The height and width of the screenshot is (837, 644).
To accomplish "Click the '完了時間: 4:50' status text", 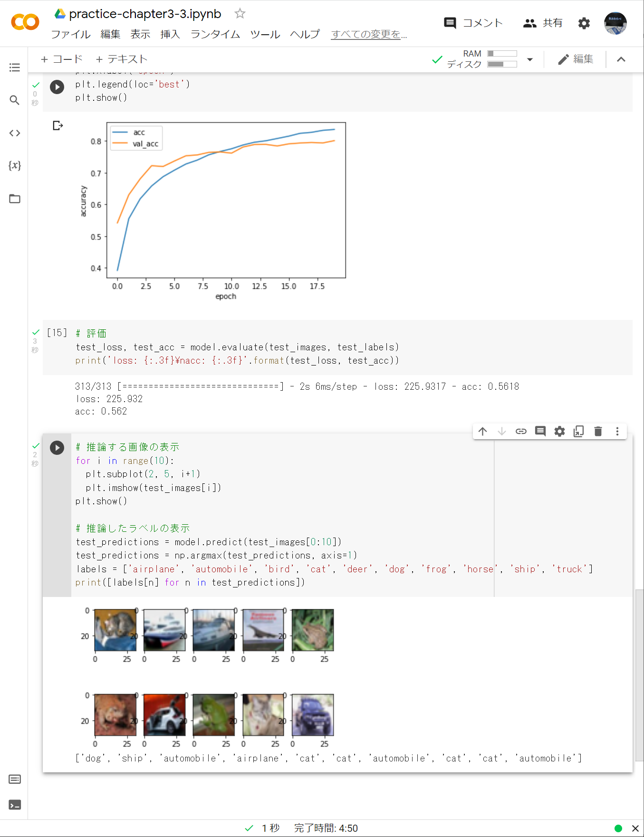I will [x=326, y=828].
